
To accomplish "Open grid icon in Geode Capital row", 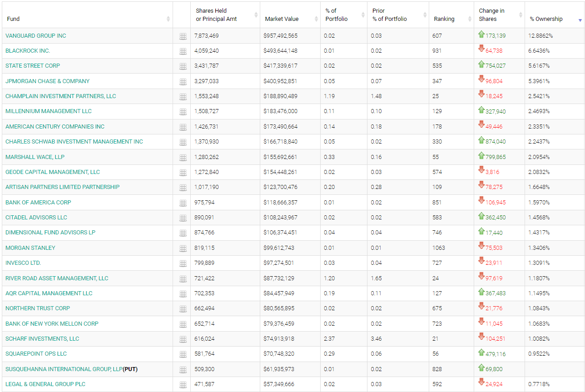I will click(x=183, y=173).
